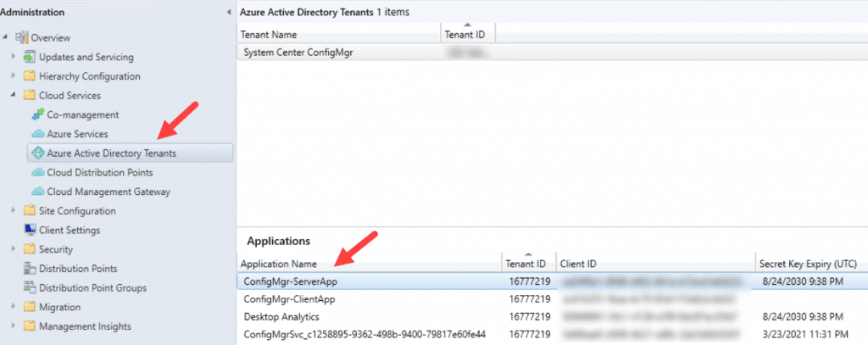Viewport: 868px width, 345px height.
Task: Select the Cloud Services folder
Action: (70, 95)
